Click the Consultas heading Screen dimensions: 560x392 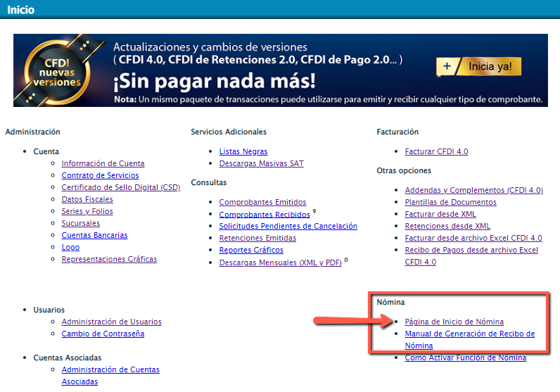(x=208, y=182)
